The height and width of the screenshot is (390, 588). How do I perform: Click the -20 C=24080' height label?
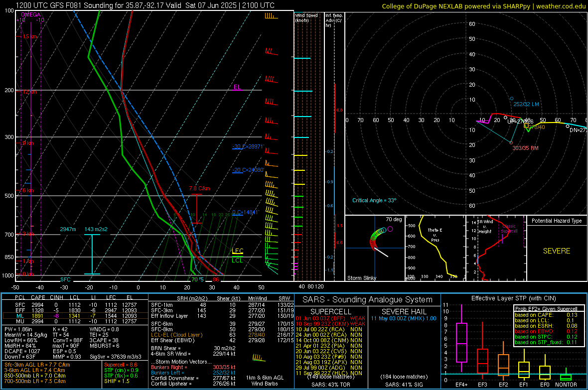point(248,170)
